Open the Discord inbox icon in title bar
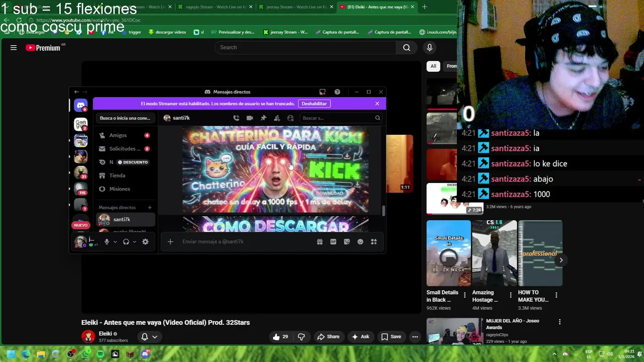 tap(323, 92)
